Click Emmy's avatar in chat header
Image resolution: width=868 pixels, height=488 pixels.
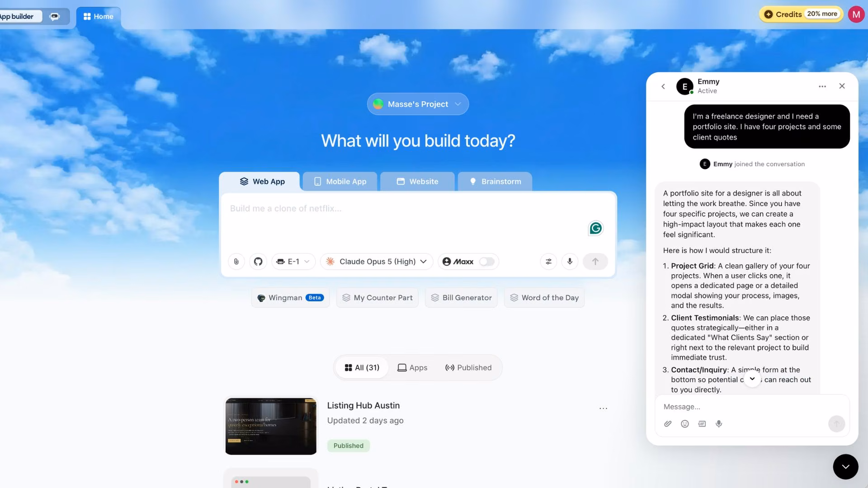(684, 86)
